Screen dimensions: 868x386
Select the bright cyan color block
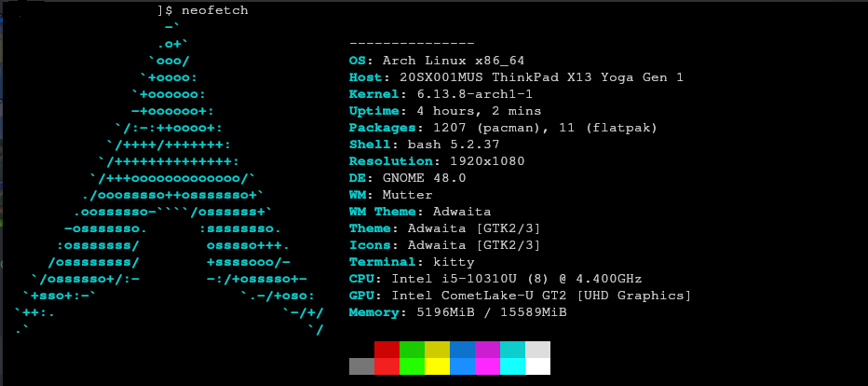[512, 366]
